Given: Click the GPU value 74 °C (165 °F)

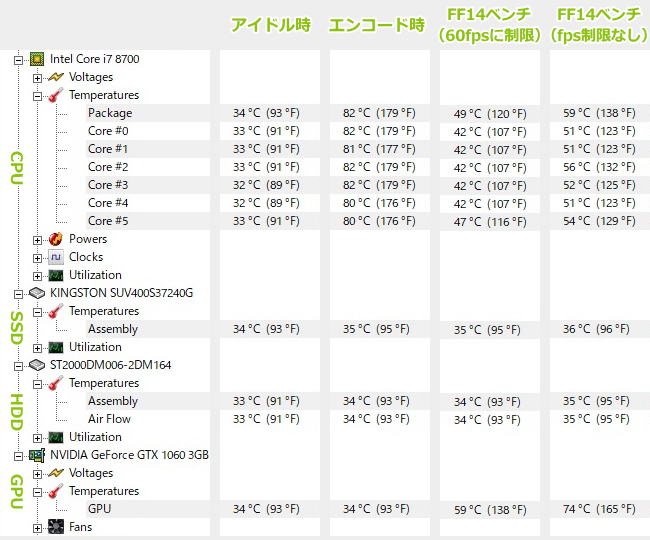Looking at the screenshot, I should [x=599, y=509].
